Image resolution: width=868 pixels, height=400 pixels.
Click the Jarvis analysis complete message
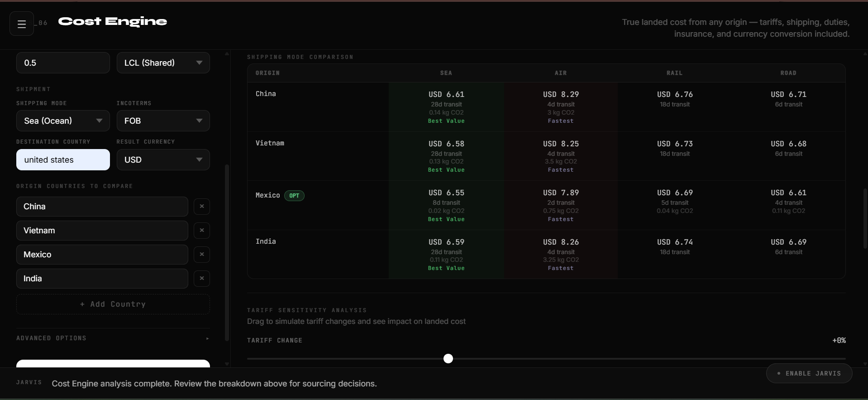[214, 384]
